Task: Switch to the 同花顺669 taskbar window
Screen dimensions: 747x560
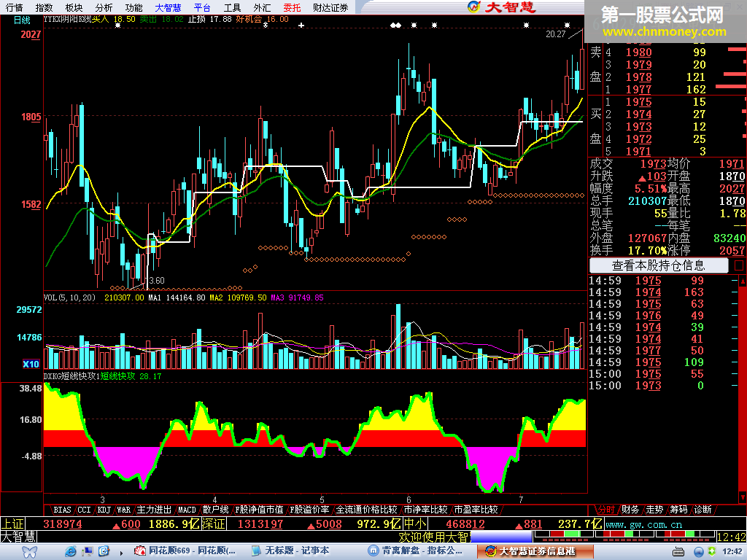Action: 185,551
